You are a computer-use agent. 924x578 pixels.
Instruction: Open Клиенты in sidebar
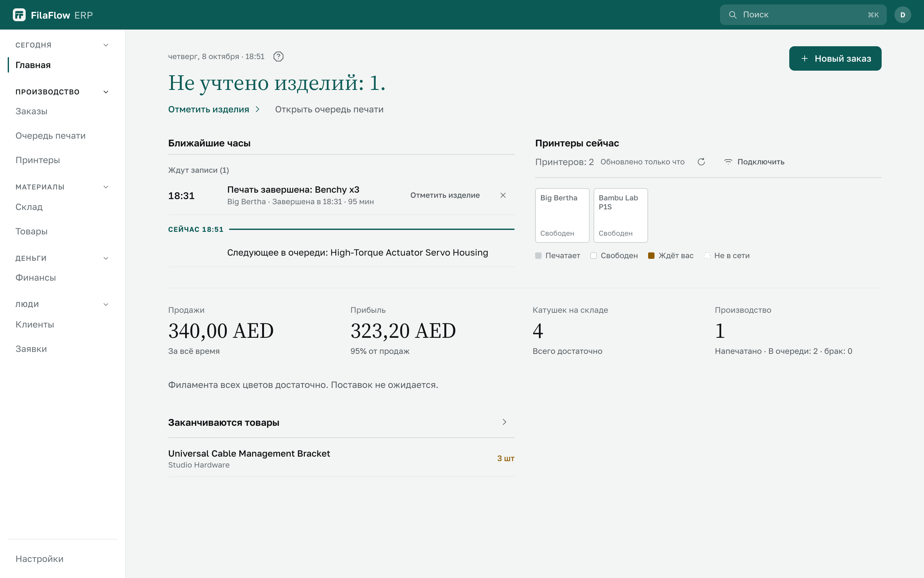[x=62, y=325]
